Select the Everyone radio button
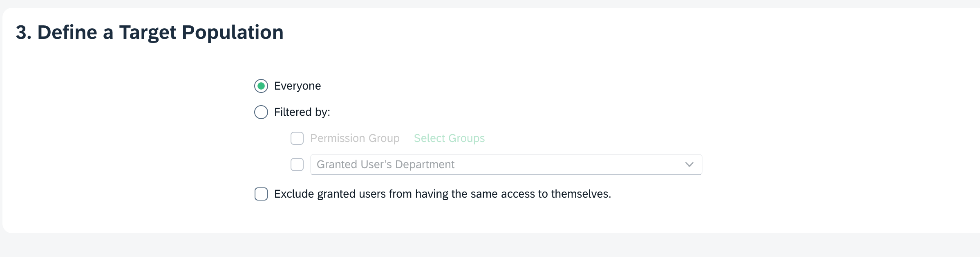The image size is (980, 257). pyautogui.click(x=261, y=86)
